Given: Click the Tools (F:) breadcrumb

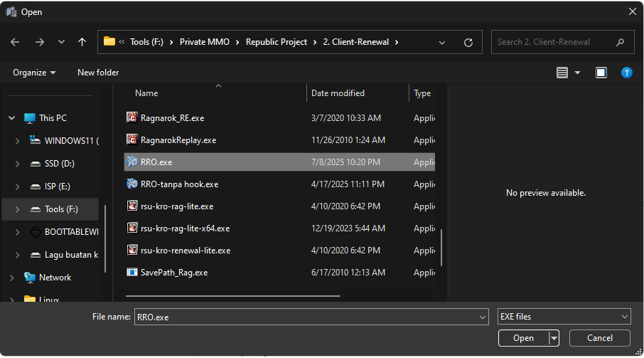Looking at the screenshot, I should [146, 42].
